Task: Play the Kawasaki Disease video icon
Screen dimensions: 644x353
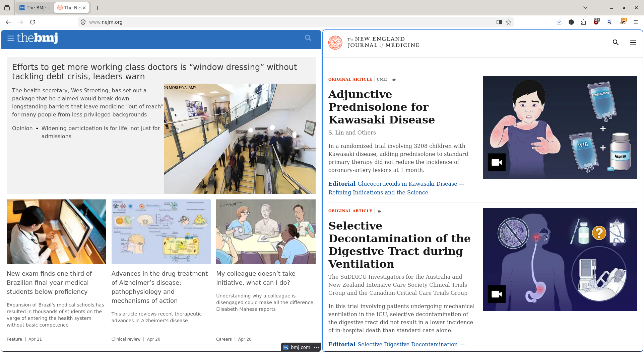Action: 496,163
